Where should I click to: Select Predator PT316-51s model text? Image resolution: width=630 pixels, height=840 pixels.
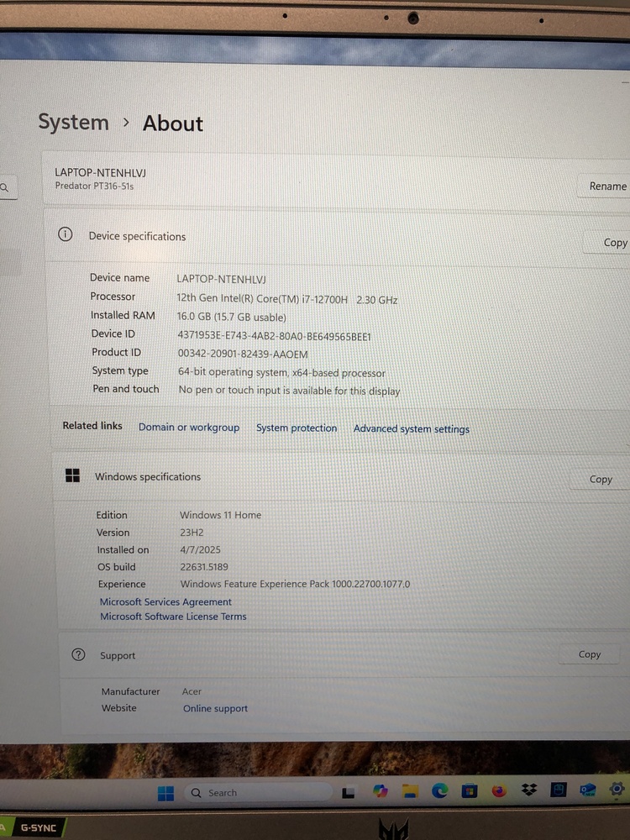click(x=94, y=186)
